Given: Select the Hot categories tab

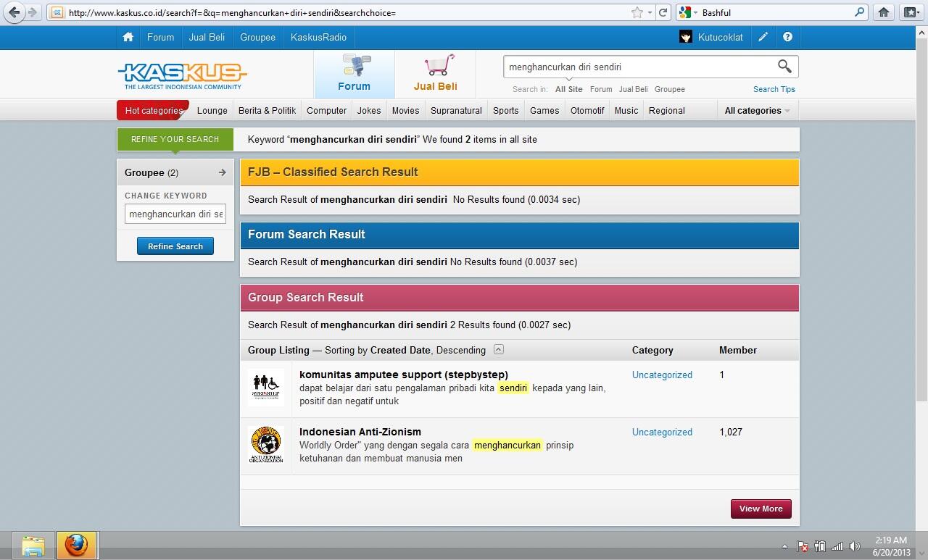Looking at the screenshot, I should point(153,110).
